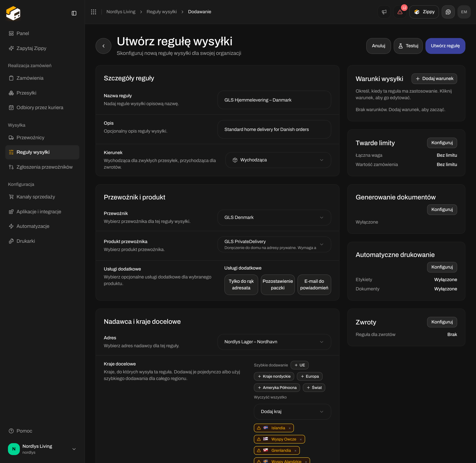
Task: Open the apps grid icon
Action: pos(94,12)
